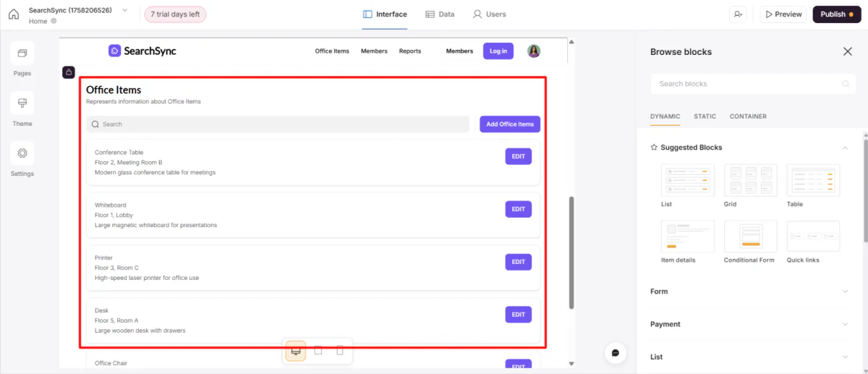Click the Log in button

(x=498, y=51)
